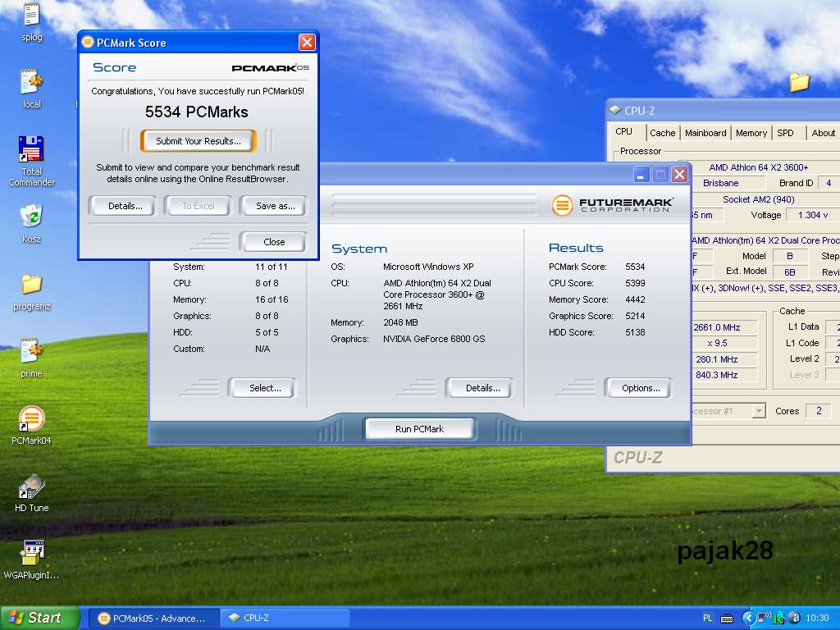Click the round tray icon before the clock
The image size is (840, 630).
pyautogui.click(x=795, y=619)
